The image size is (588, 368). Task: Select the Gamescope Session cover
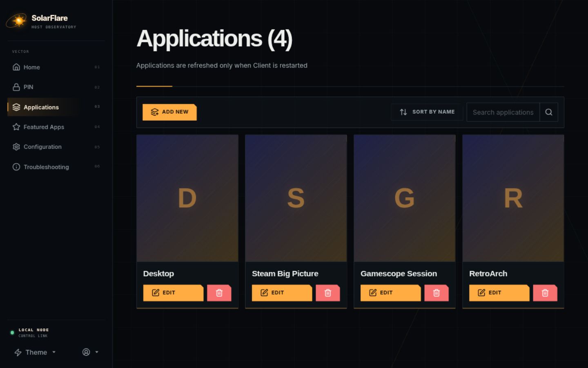[x=405, y=198]
